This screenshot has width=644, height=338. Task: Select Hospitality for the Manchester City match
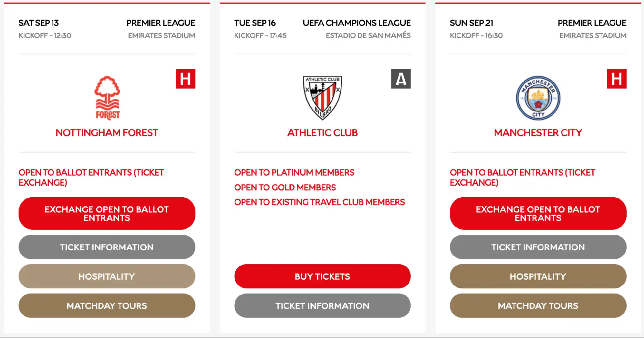click(537, 276)
